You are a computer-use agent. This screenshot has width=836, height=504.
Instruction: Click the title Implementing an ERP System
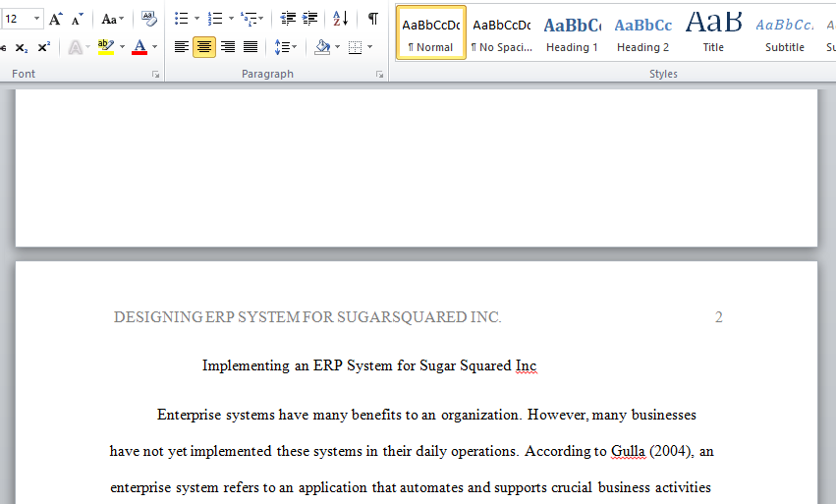[x=299, y=365]
